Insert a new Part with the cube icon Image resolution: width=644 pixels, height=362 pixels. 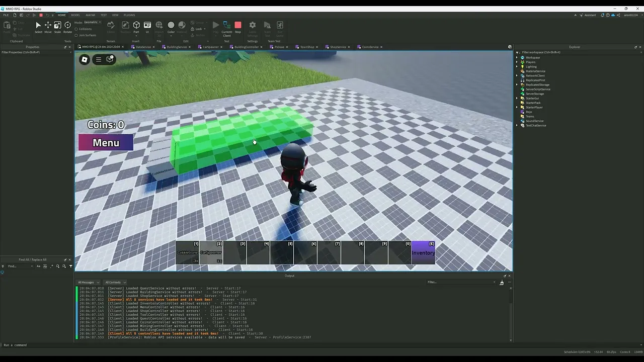pos(136,27)
